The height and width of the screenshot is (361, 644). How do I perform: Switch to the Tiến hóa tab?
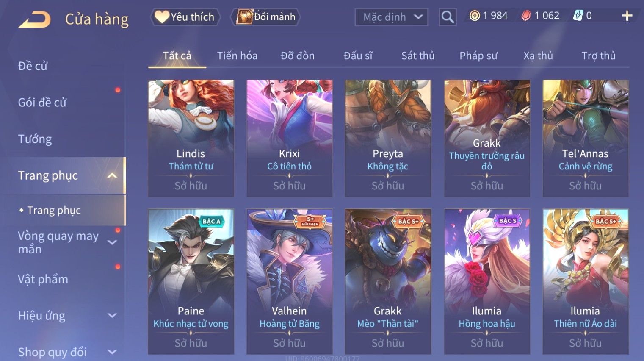237,56
